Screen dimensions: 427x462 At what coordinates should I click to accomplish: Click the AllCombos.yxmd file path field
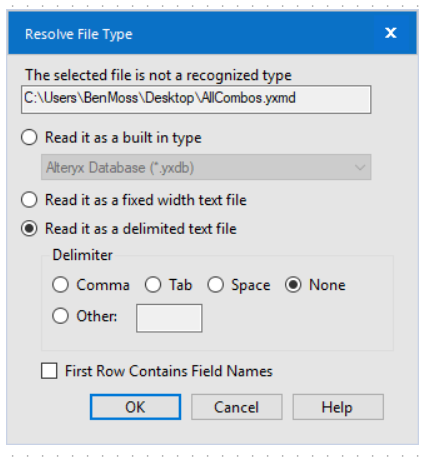coord(196,99)
